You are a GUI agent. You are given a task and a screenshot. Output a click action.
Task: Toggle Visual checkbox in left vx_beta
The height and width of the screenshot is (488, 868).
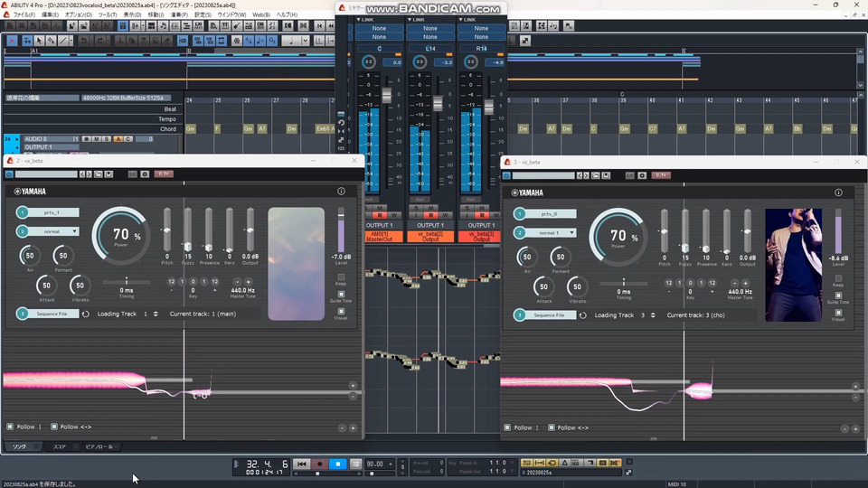pos(341,312)
